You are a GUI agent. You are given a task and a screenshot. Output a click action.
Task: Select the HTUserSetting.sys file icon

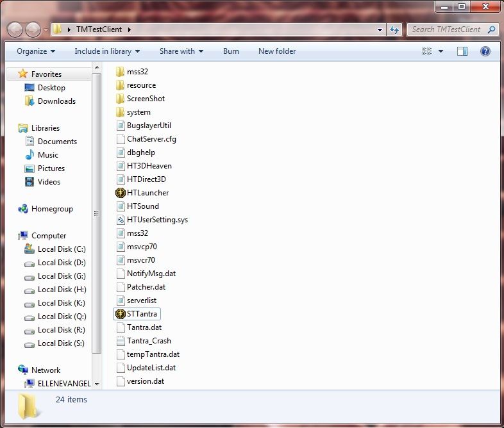120,220
